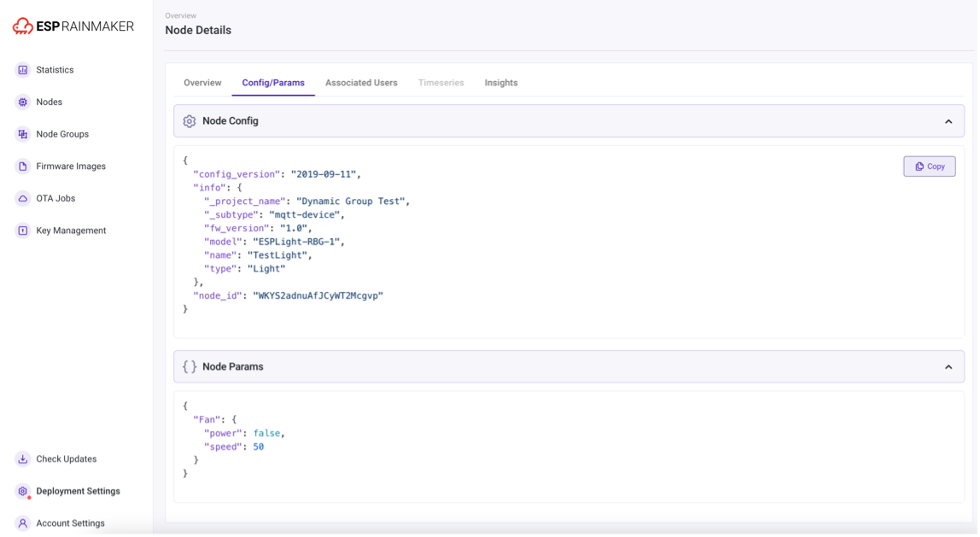Click the Deployment Settings gear icon
The image size is (980, 537).
pyautogui.click(x=22, y=492)
